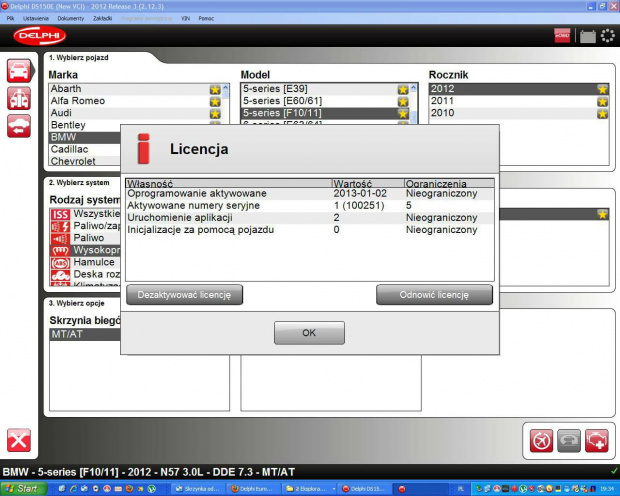Click the red X exit icon in sidebar

[x=19, y=440]
